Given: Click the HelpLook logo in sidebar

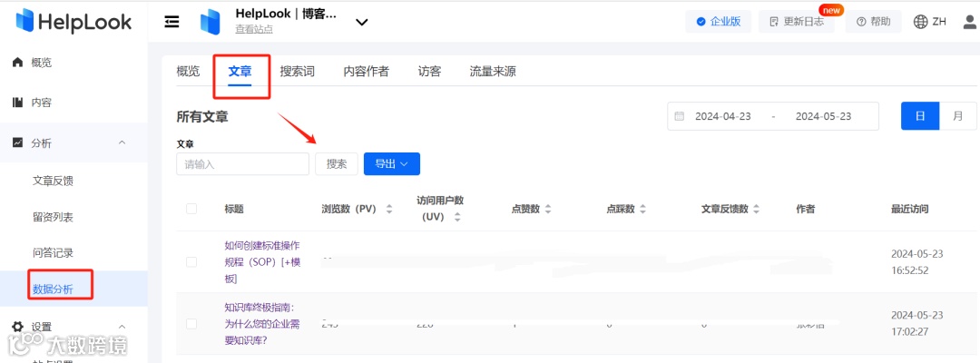Looking at the screenshot, I should [x=73, y=22].
